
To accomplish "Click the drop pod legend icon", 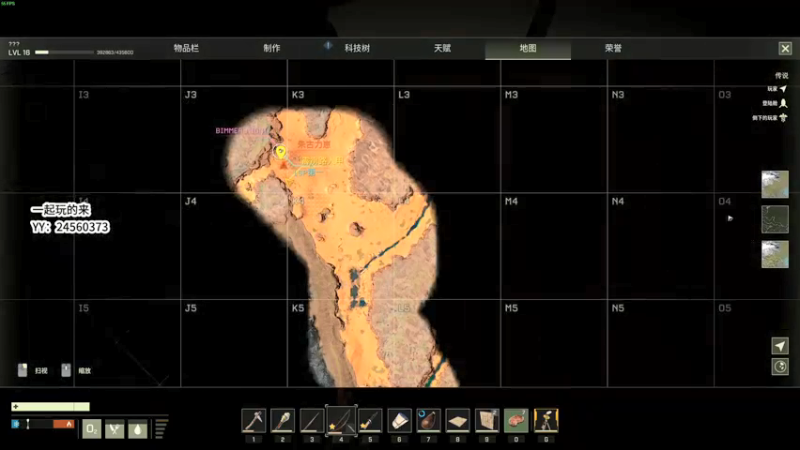I will coord(783,103).
